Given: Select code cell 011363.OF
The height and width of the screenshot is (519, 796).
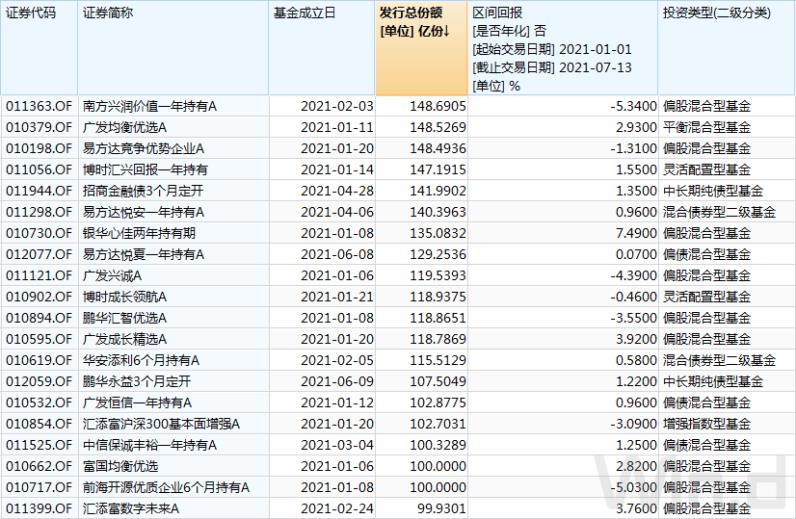Looking at the screenshot, I should point(39,106).
